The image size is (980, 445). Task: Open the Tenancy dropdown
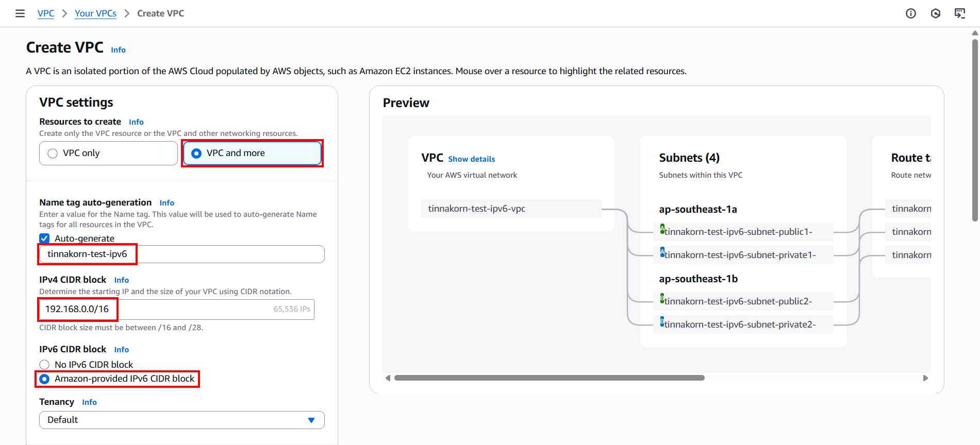(181, 420)
